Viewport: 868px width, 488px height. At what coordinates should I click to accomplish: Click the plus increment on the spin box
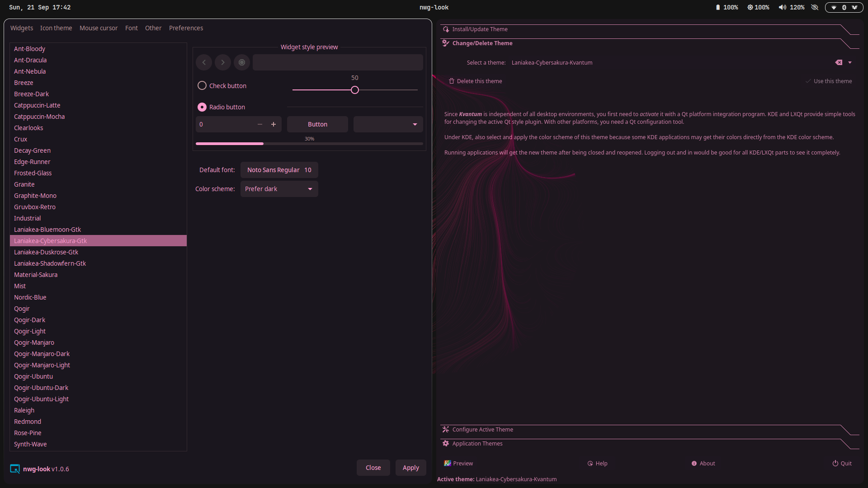coord(274,124)
